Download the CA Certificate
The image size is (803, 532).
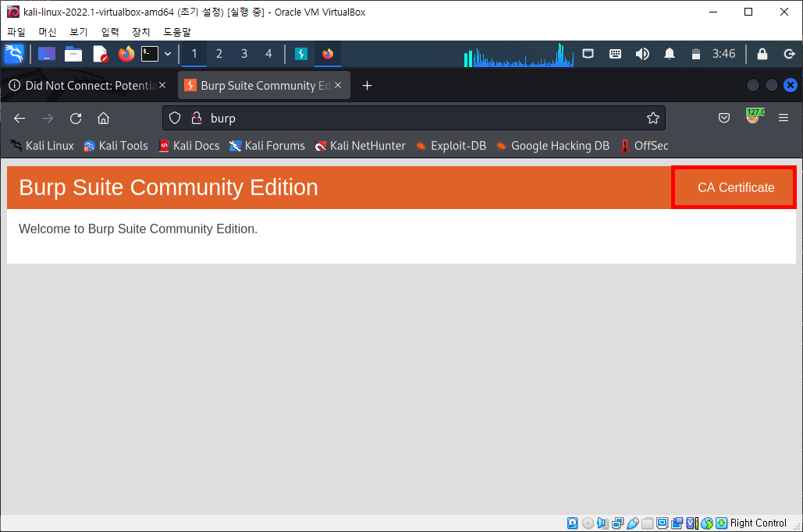[735, 187]
